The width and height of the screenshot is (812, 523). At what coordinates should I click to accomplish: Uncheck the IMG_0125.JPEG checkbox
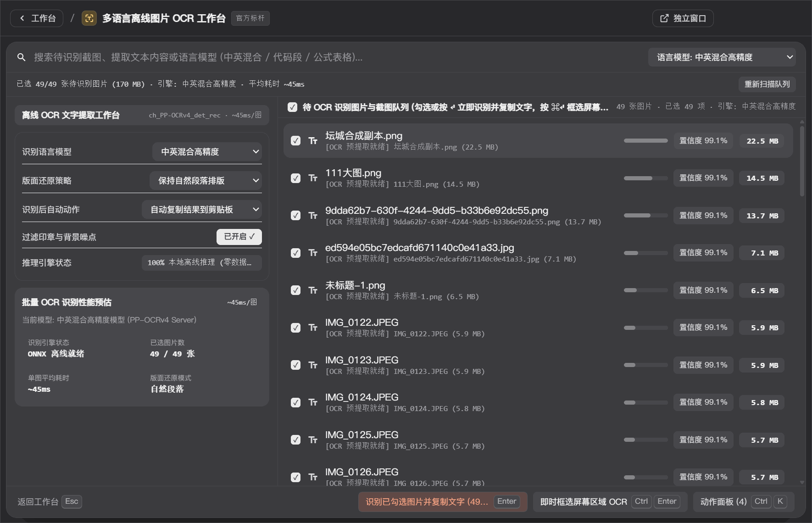click(296, 440)
